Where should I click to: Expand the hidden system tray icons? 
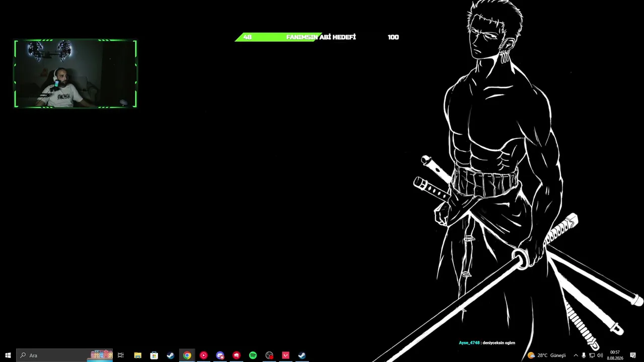(576, 355)
